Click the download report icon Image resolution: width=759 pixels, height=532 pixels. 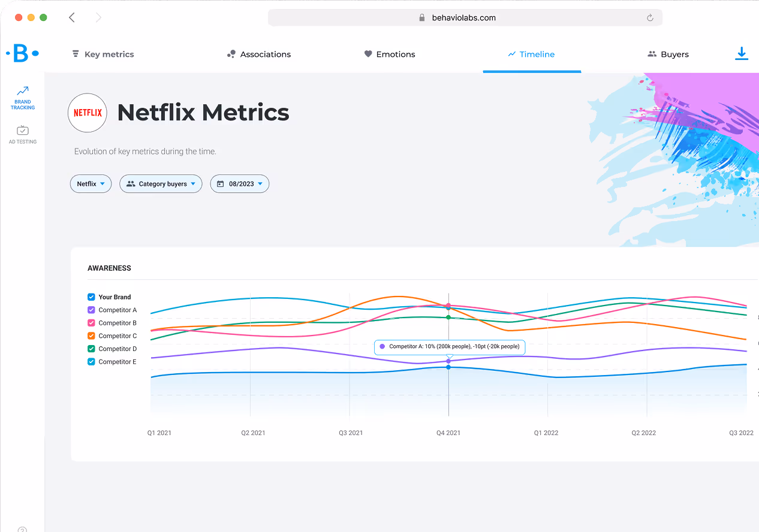(742, 54)
